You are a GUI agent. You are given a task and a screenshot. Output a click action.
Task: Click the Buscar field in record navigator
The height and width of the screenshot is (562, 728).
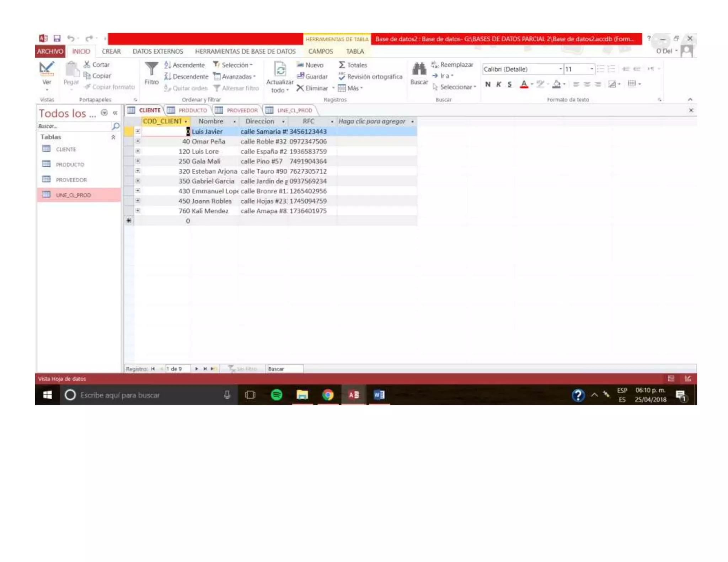tap(284, 369)
